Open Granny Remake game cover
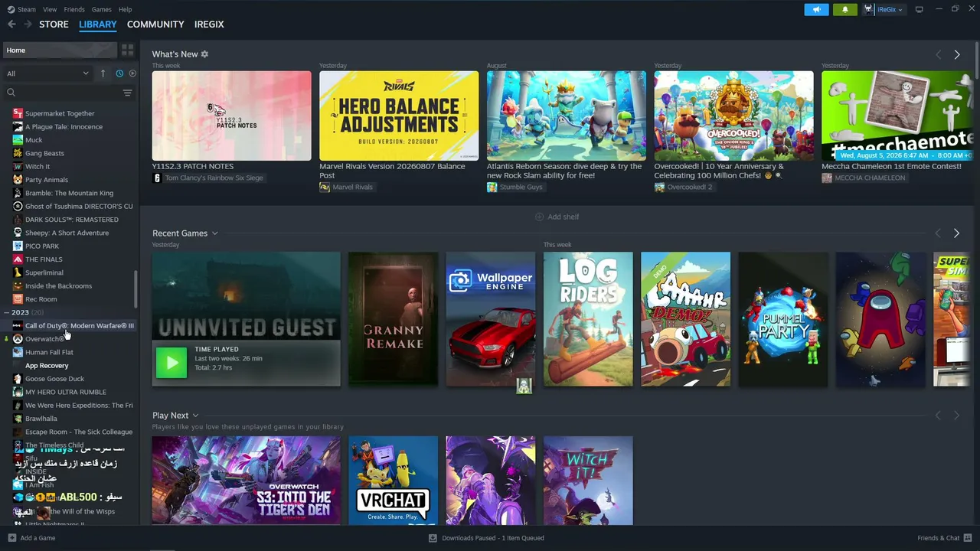The image size is (980, 551). [x=393, y=319]
